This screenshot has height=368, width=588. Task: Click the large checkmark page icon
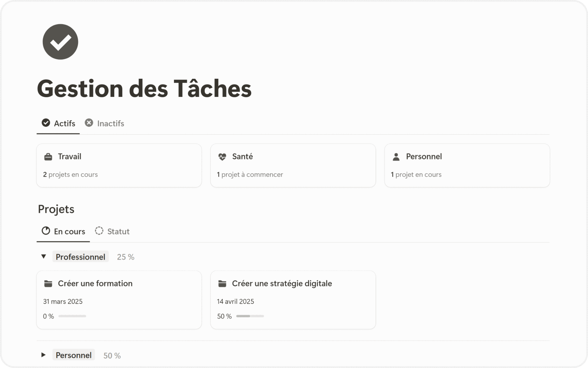[60, 42]
